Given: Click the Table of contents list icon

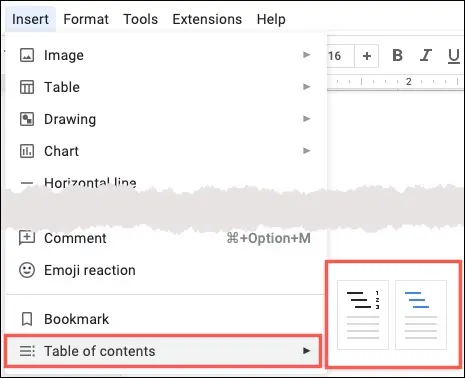Looking at the screenshot, I should (x=27, y=351).
